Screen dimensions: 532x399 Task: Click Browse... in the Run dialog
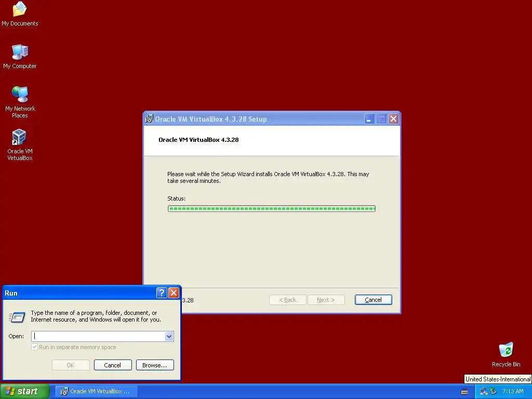point(155,365)
